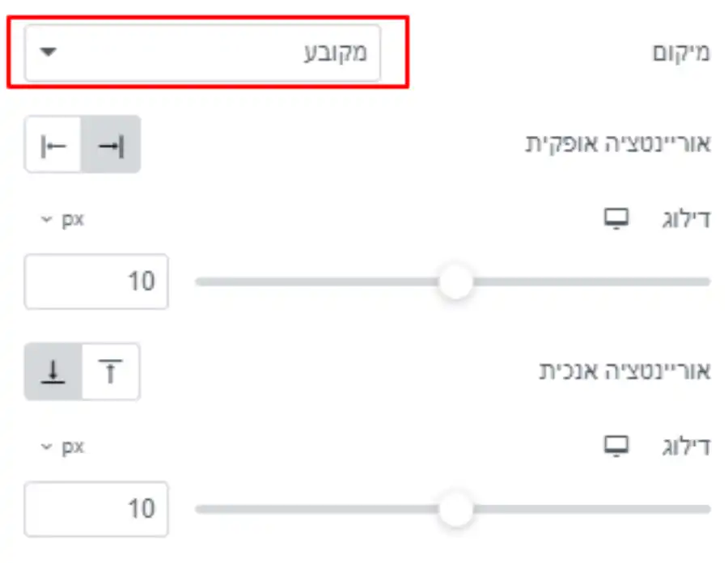Viewport: 728px width, 563px height.
Task: Click the אוריינטציה אופקית label
Action: tap(618, 143)
